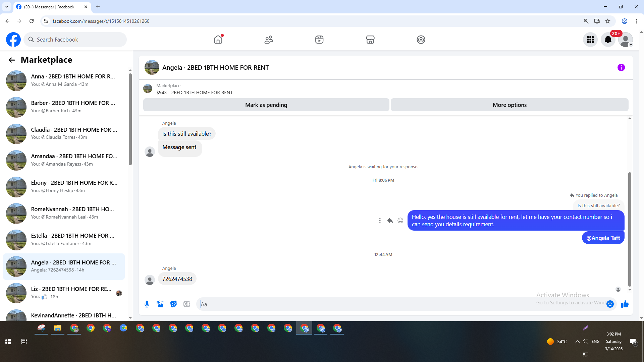Open Liz 2BED 1BTH conversation
Viewport: 644px width, 362px height.
[x=64, y=293]
